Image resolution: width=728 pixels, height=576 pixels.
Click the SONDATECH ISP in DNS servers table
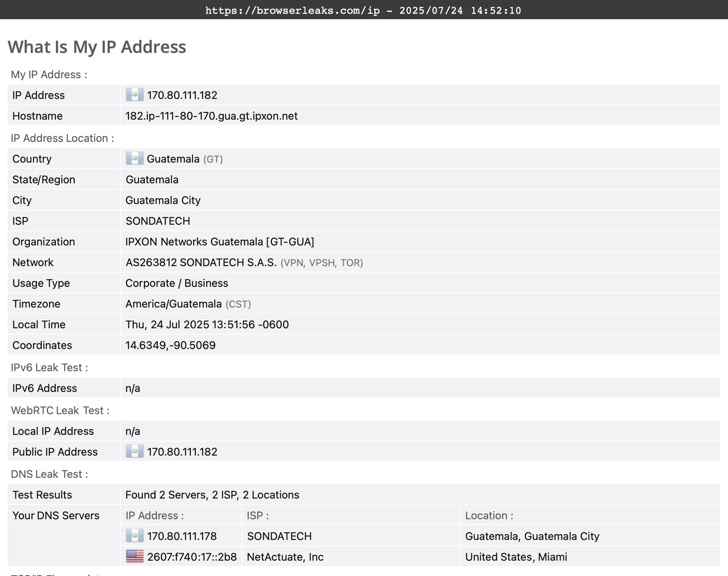(x=279, y=536)
